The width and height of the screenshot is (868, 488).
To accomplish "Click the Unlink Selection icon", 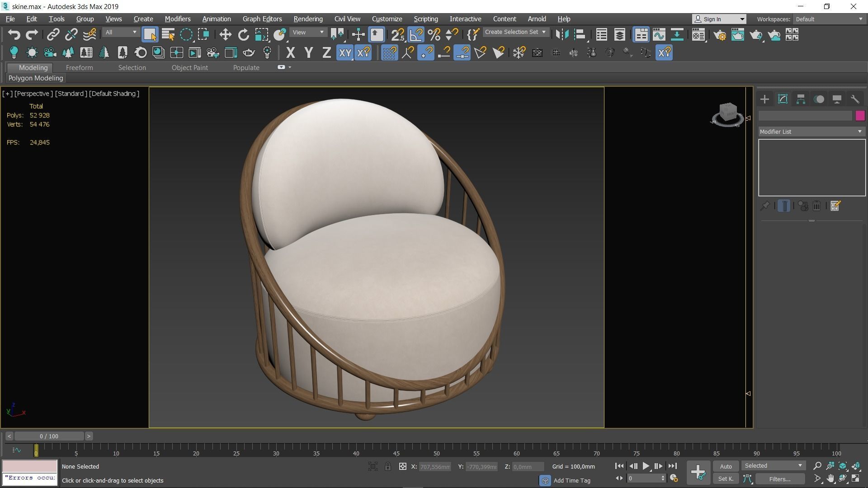I will [x=71, y=35].
